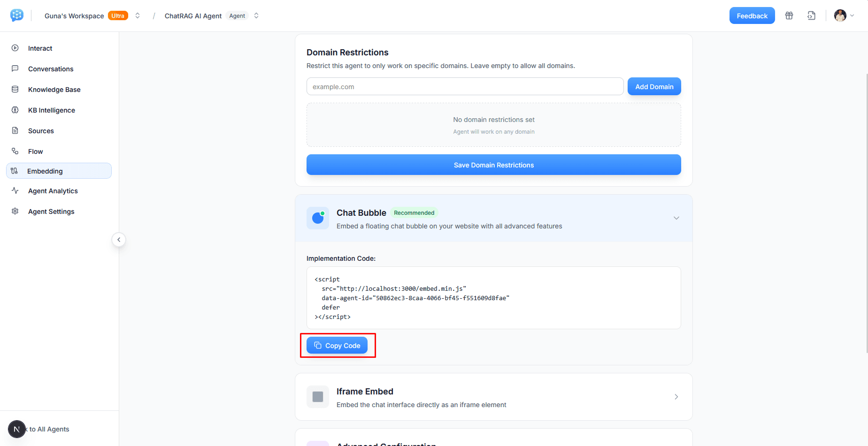
Task: Click the Iframe Embed heading
Action: pyautogui.click(x=365, y=392)
